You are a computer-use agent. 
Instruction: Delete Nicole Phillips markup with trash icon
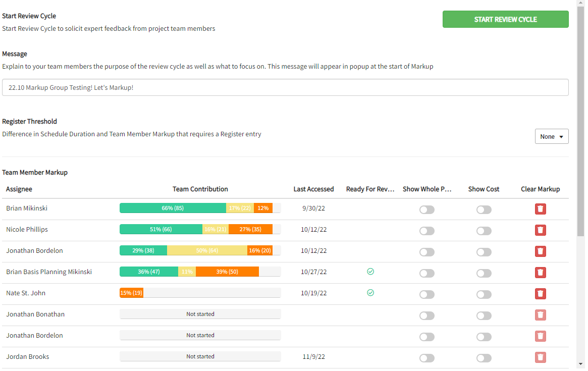coord(540,230)
